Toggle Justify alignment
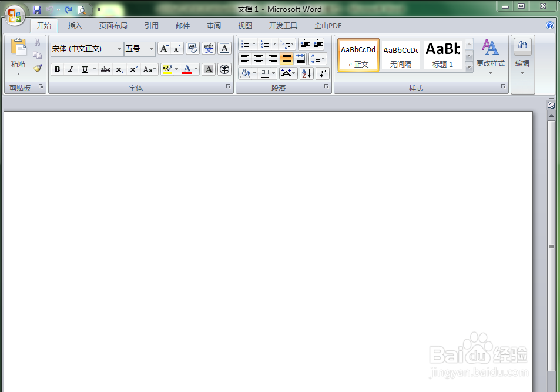Viewport: 560px width, 392px height. (x=286, y=59)
